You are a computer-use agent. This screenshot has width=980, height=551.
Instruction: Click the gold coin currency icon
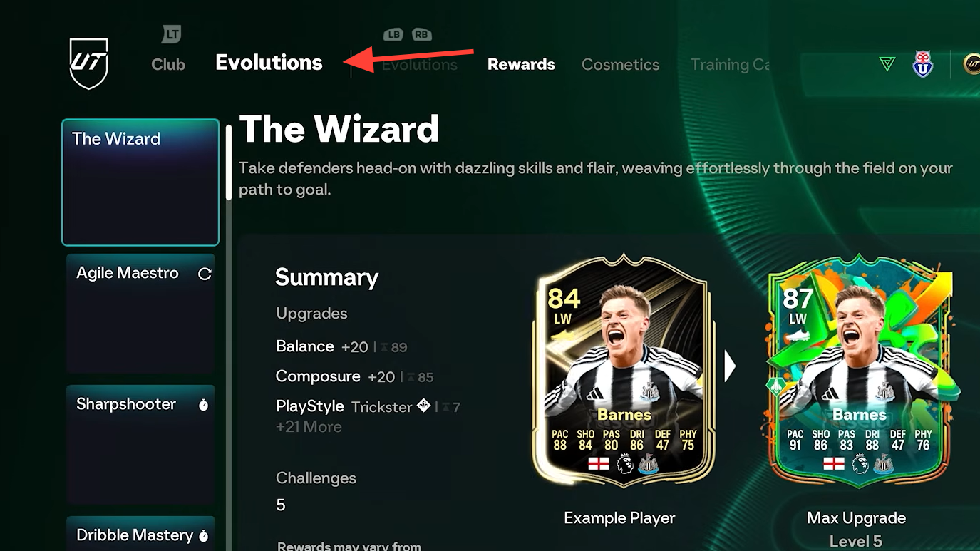(x=972, y=64)
